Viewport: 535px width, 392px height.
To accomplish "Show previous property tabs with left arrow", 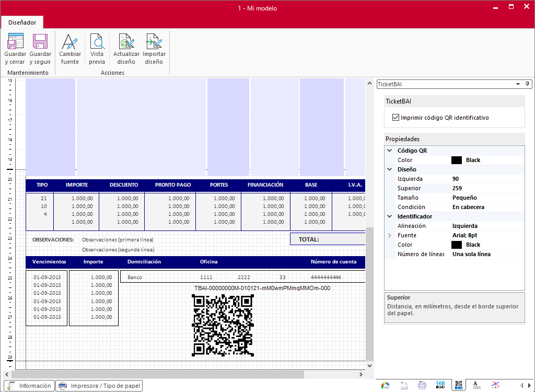I will [522, 386].
